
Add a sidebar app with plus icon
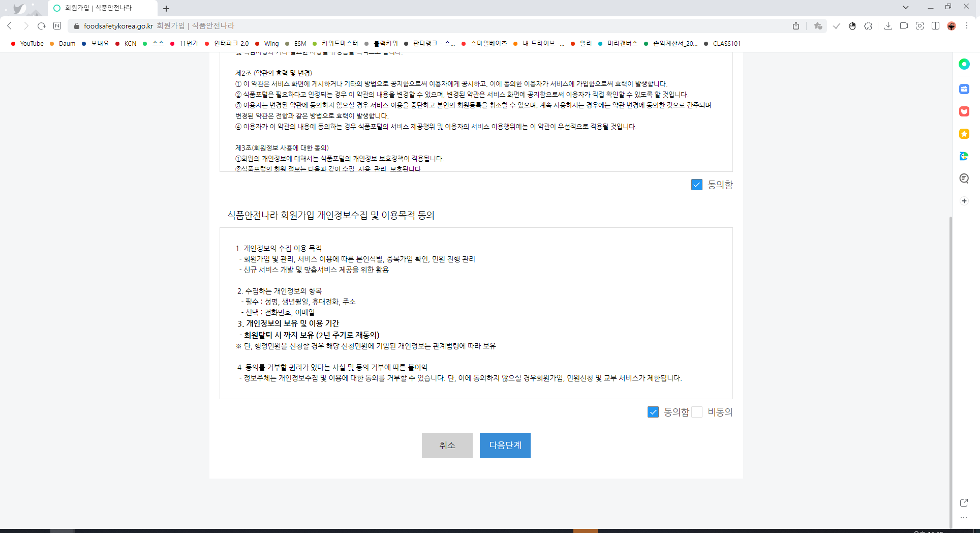[x=964, y=201]
